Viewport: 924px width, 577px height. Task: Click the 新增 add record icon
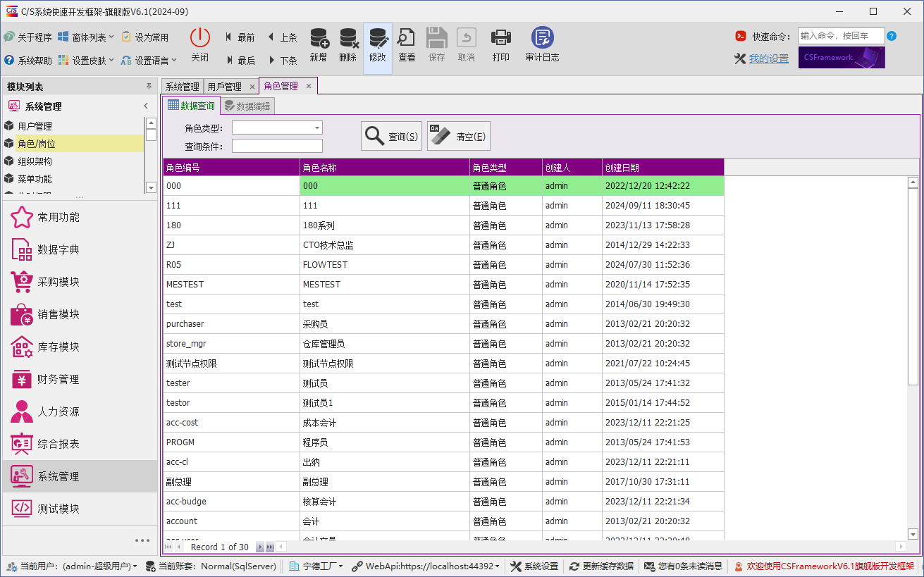[319, 37]
